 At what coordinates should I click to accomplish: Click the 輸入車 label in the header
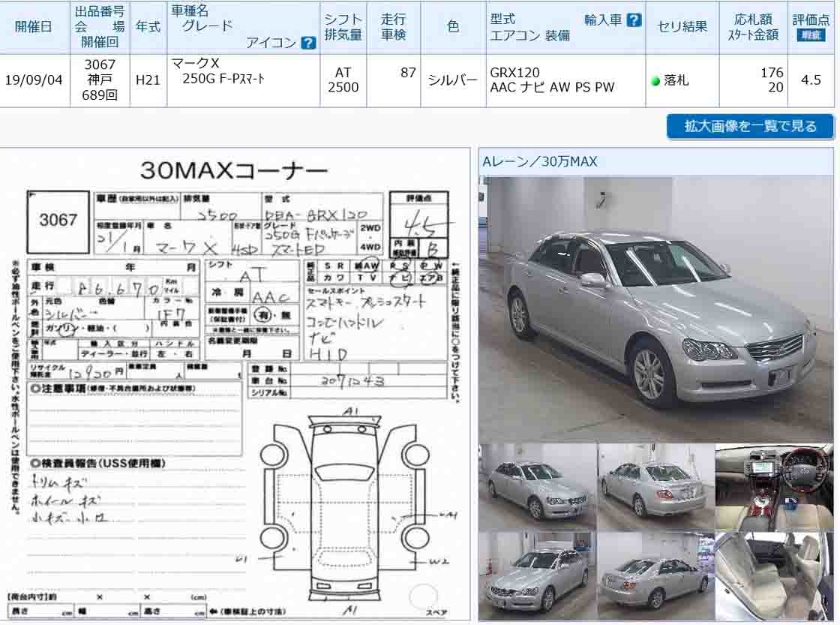click(603, 20)
